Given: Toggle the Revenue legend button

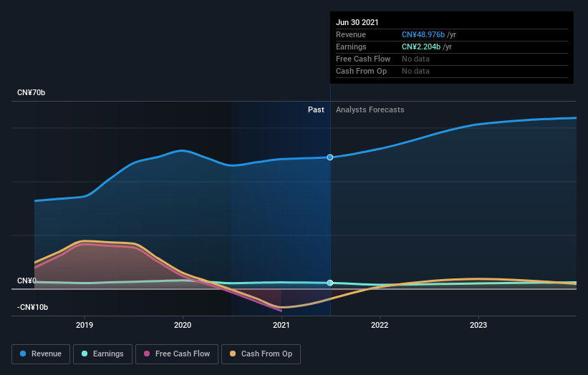Looking at the screenshot, I should pos(41,354).
